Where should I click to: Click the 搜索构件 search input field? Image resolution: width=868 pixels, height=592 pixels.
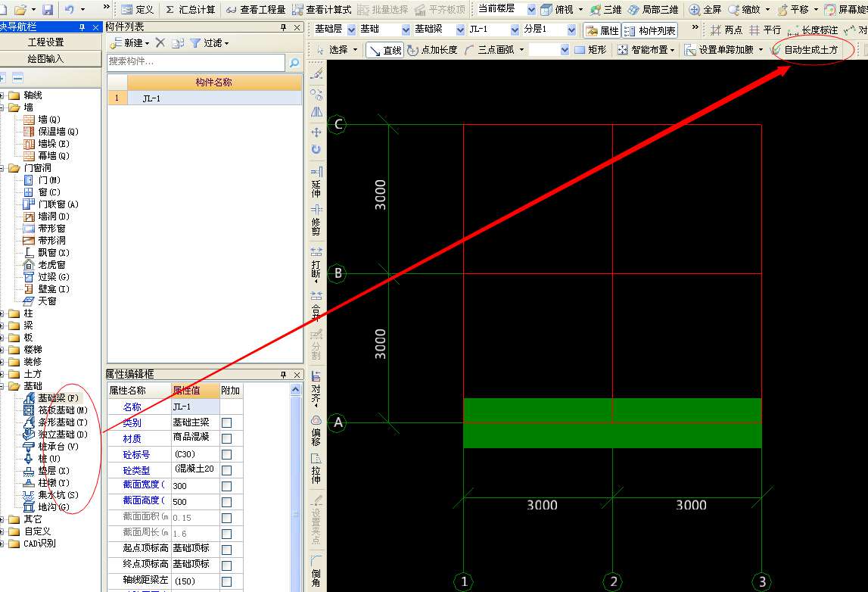coord(197,62)
